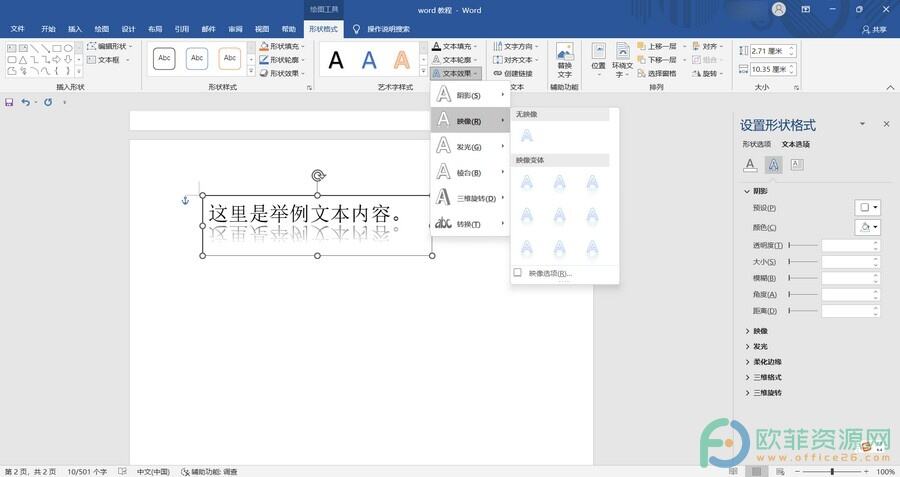Click the 大小(S) size slider
This screenshot has height=477, width=900.
(802, 262)
